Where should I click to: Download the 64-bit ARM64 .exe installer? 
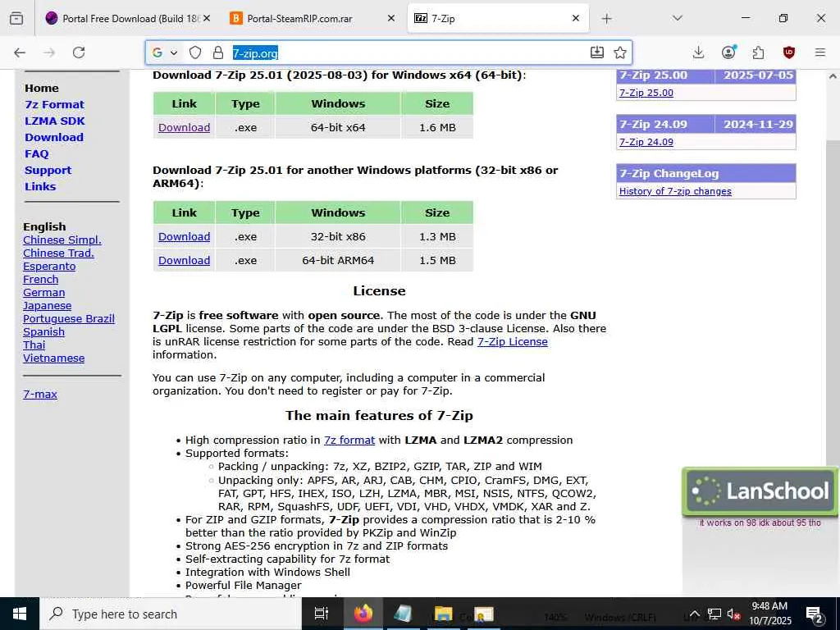[x=185, y=260]
